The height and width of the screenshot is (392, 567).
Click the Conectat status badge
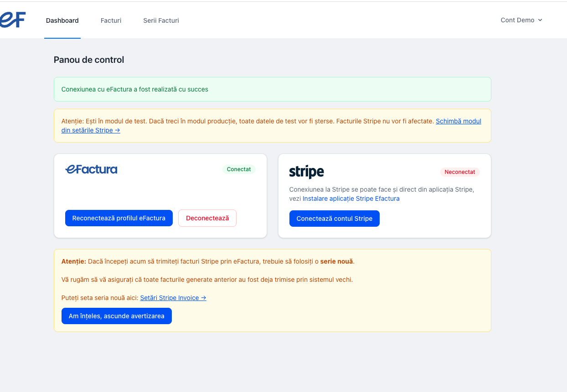coord(239,169)
